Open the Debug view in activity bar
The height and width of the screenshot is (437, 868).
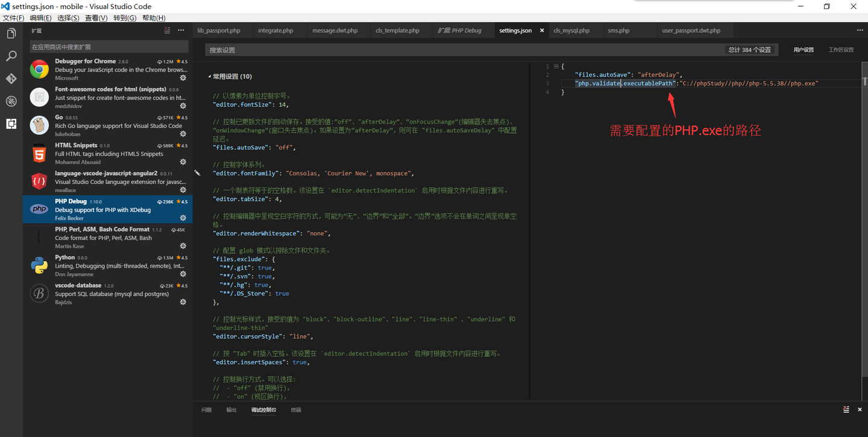point(11,101)
